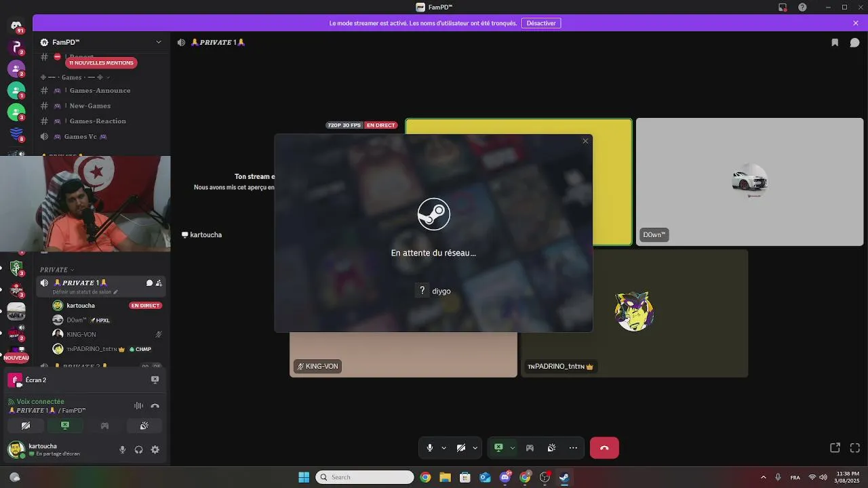Open Steam from the taskbar
This screenshot has height=488, width=868.
click(564, 477)
